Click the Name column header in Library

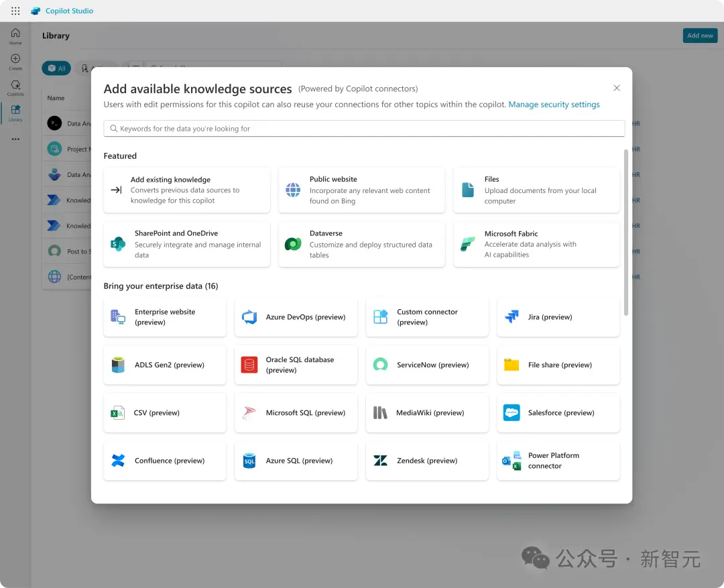coord(56,98)
